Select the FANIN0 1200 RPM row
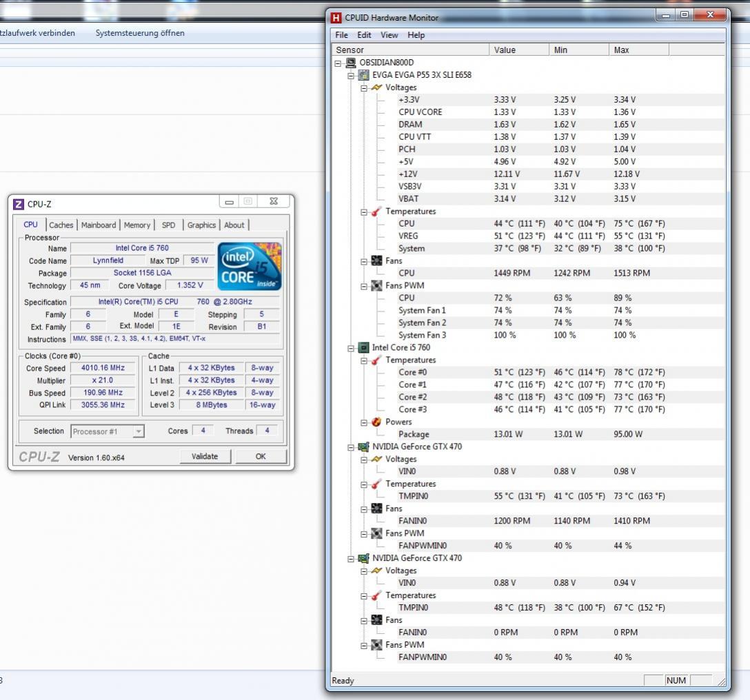 560,521
